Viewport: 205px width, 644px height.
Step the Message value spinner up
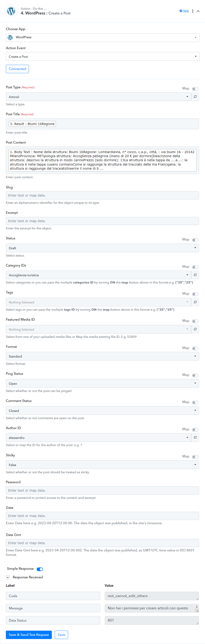196,606
